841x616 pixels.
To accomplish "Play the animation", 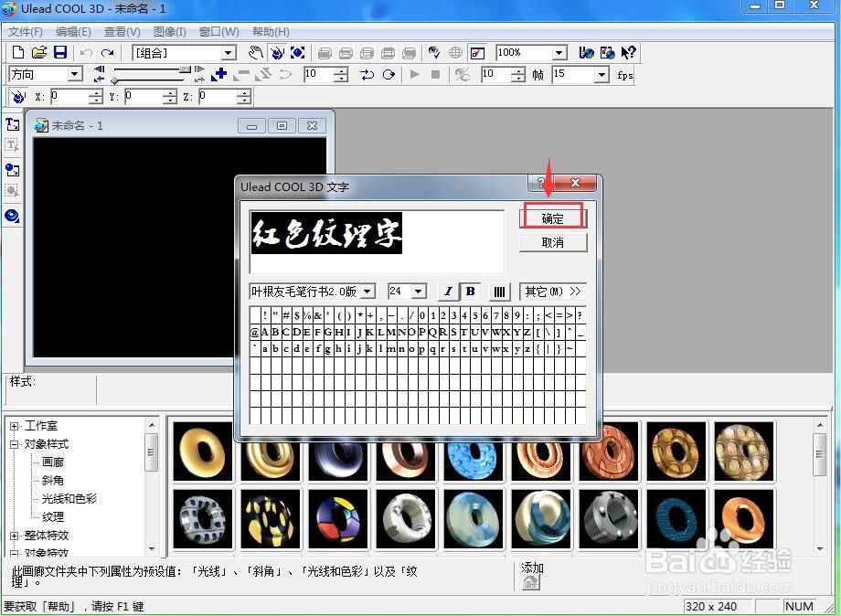I will click(x=415, y=75).
